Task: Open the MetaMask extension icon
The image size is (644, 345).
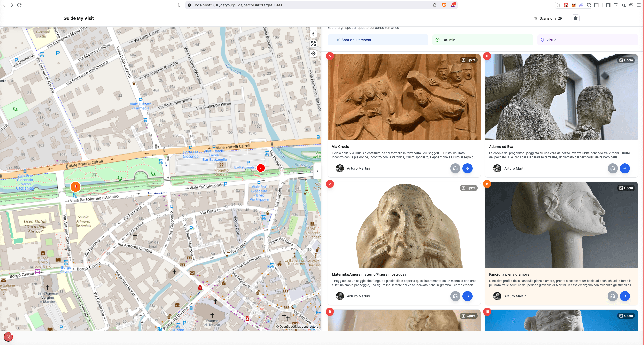Action: 573,5
